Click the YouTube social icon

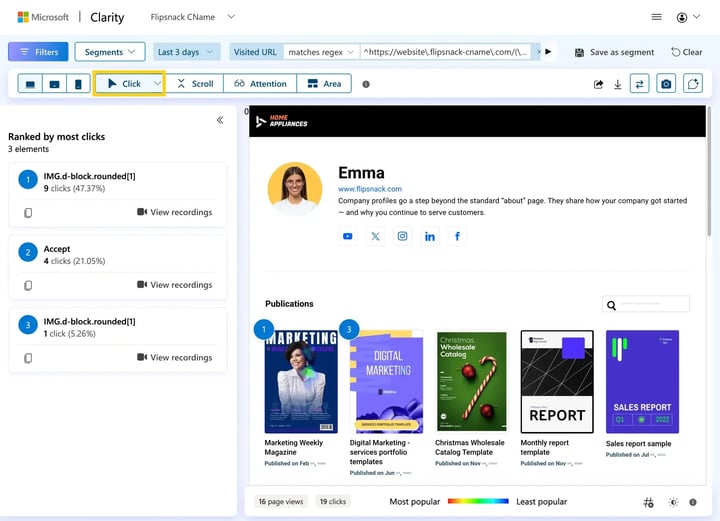tap(348, 236)
